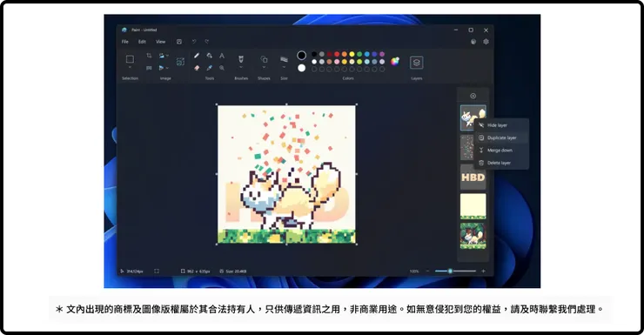
Task: Click the Redo arrow
Action: 207,42
